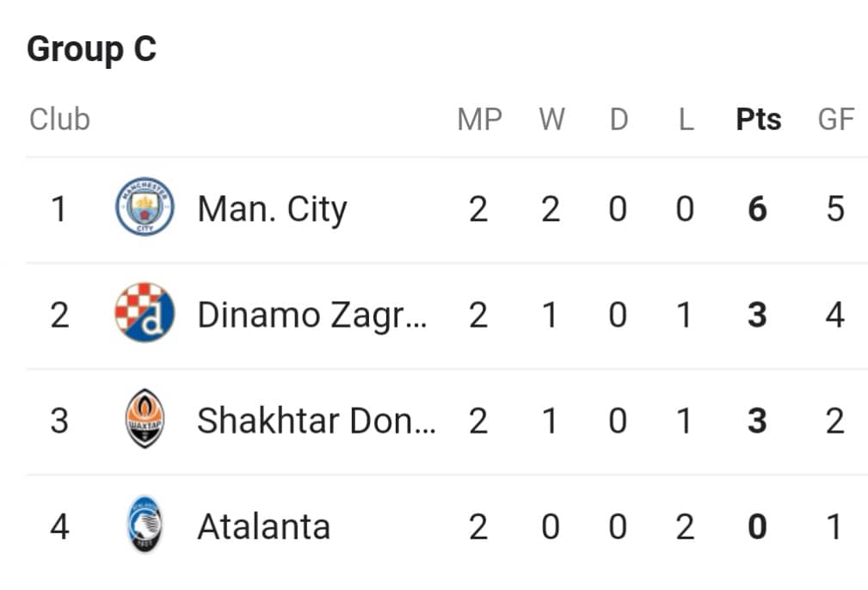Click the Shakhtar Donetsk club crest

[x=145, y=419]
